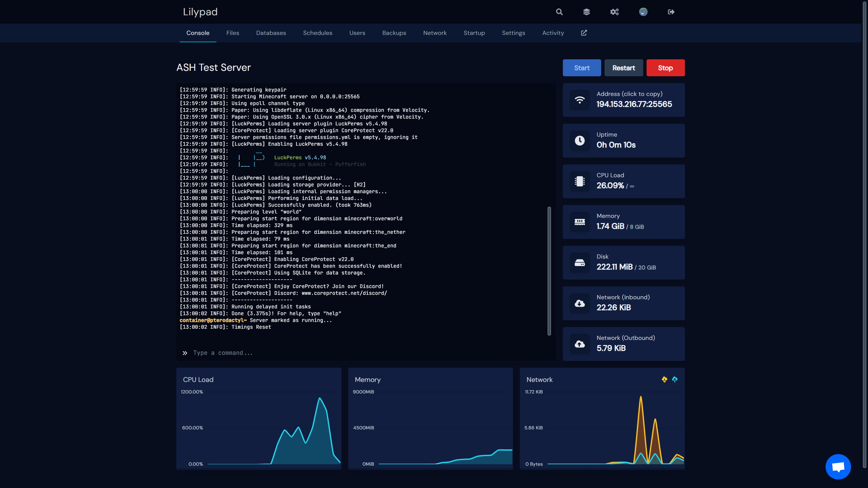Image resolution: width=868 pixels, height=488 pixels.
Task: Click the CoreProtect Discord URL line
Action: coord(283,293)
